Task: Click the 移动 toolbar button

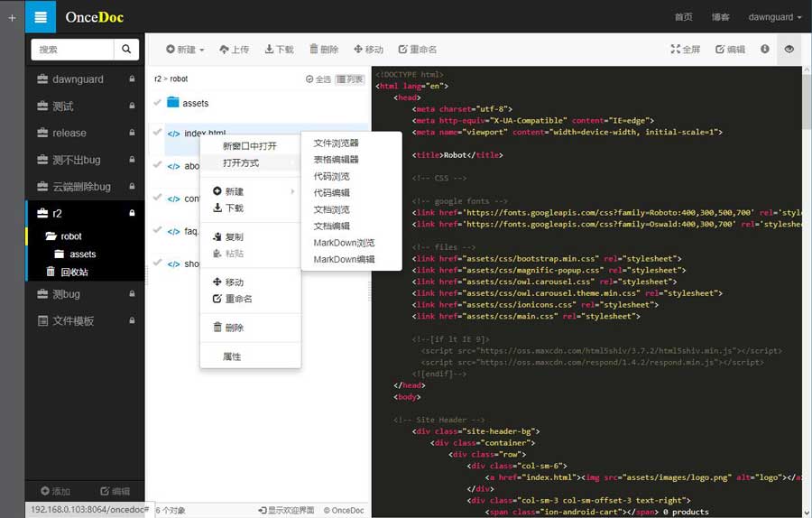Action: pos(369,50)
